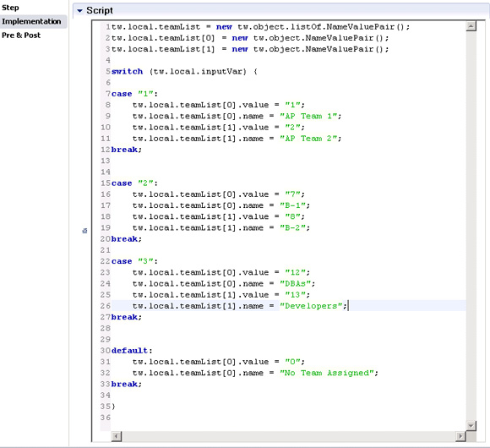Click the break statement on line 20
Image resolution: width=490 pixels, height=448 pixels.
(x=127, y=239)
